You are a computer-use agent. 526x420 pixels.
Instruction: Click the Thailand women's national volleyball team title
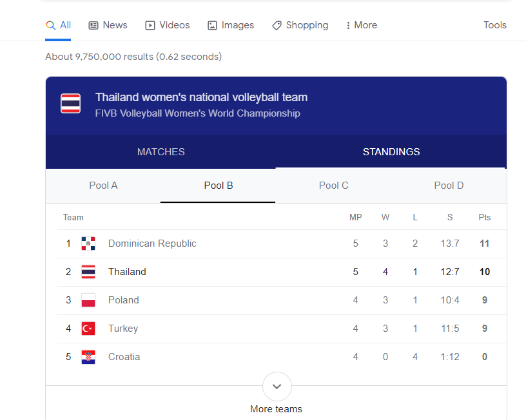point(201,97)
